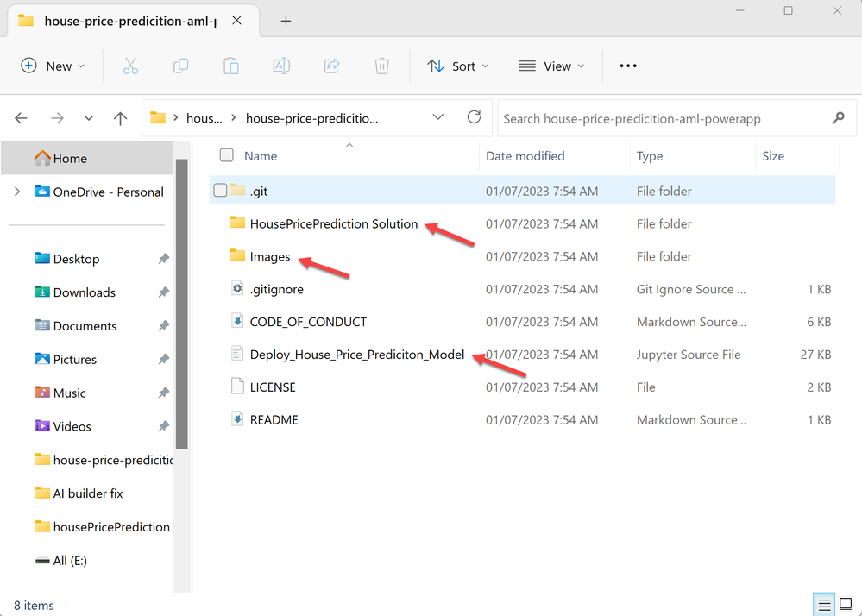The image size is (862, 616).
Task: Tick the checkbox for .git folder
Action: [220, 190]
